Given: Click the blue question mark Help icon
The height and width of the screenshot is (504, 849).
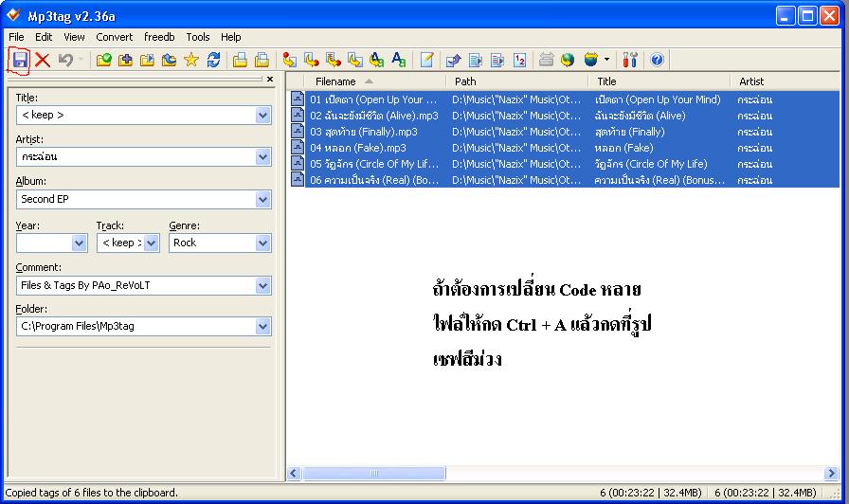Looking at the screenshot, I should coord(657,60).
